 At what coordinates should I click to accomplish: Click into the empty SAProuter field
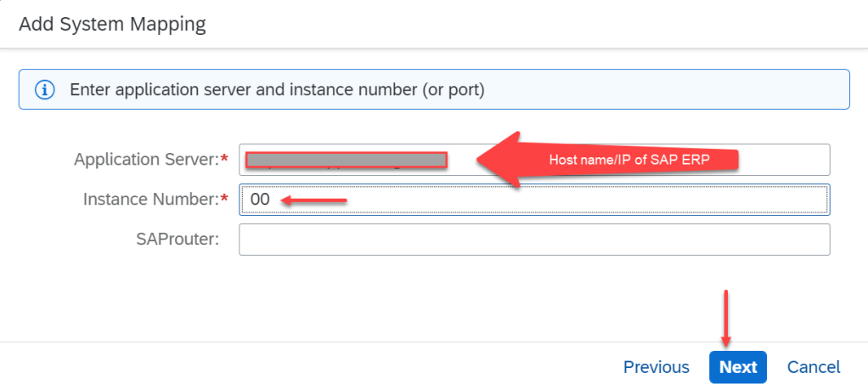coord(533,240)
